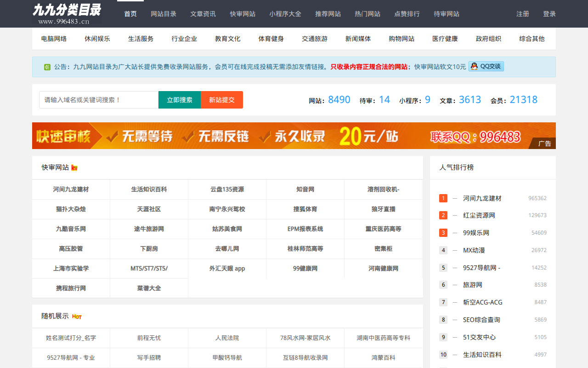Open 文章资讯 in the top navigation
588x368 pixels.
coord(203,14)
